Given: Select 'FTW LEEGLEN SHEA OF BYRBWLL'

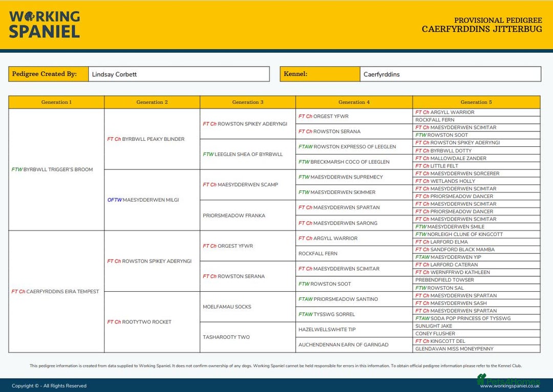Looking at the screenshot, I should [248, 155].
